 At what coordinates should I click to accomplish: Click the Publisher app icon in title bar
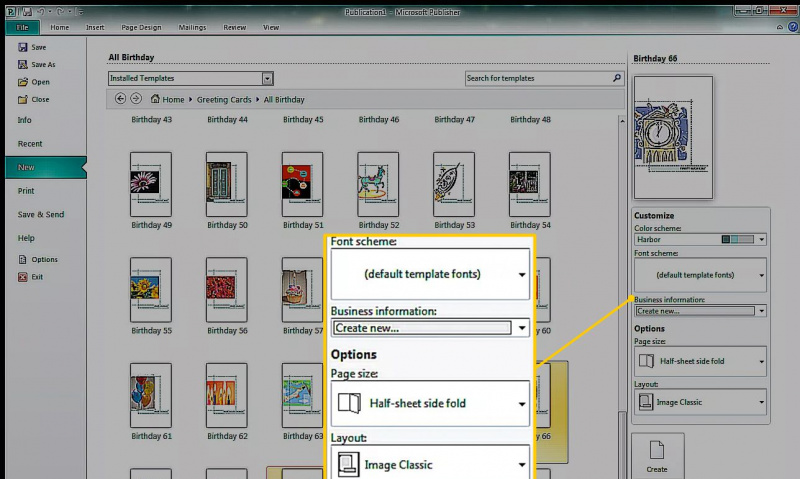(x=11, y=11)
